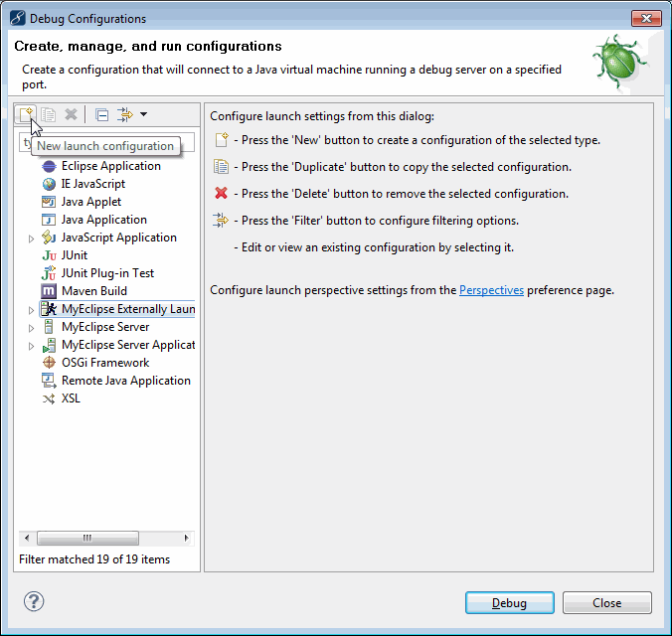Select Java Applet configuration type

90,202
